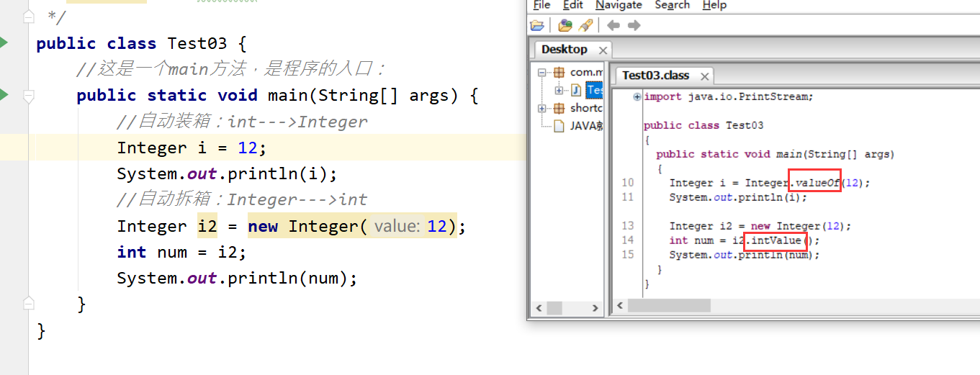
Task: Expand the shortc package tree node
Action: pyautogui.click(x=542, y=108)
